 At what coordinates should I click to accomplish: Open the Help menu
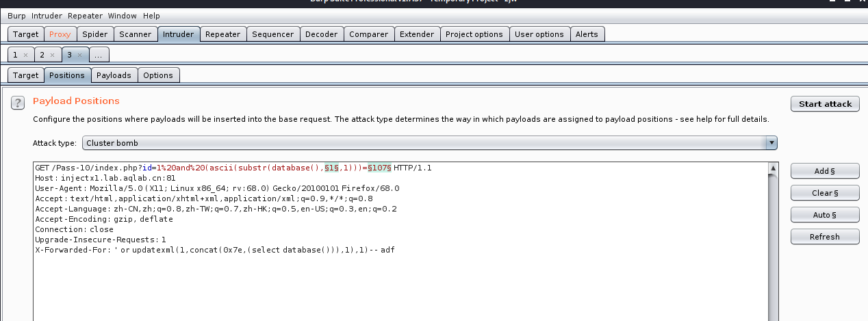151,16
